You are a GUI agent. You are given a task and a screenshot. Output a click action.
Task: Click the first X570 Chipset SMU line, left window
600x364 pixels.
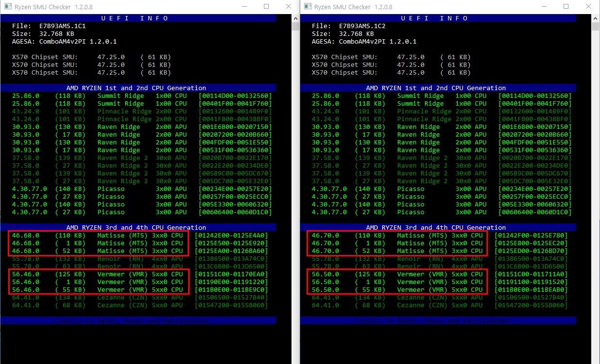pyautogui.click(x=91, y=57)
